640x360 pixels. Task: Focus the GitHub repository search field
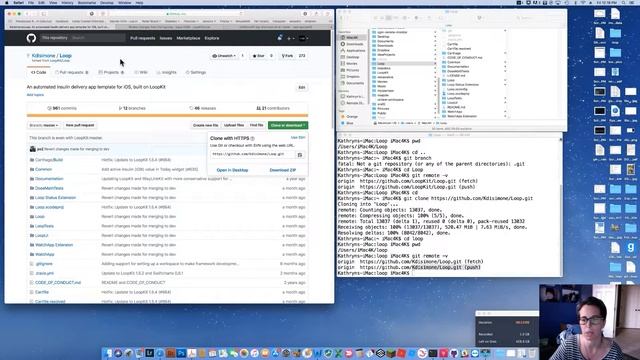(x=97, y=38)
